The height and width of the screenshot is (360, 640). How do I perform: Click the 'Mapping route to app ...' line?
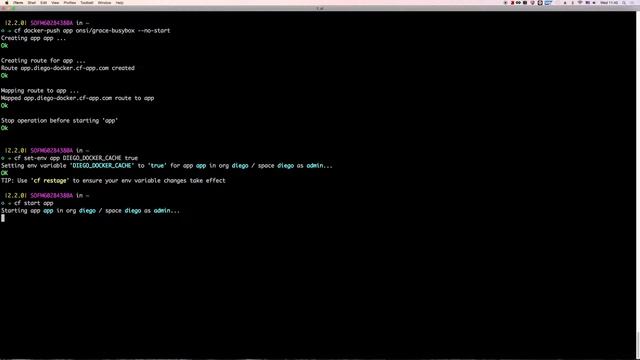(x=40, y=91)
